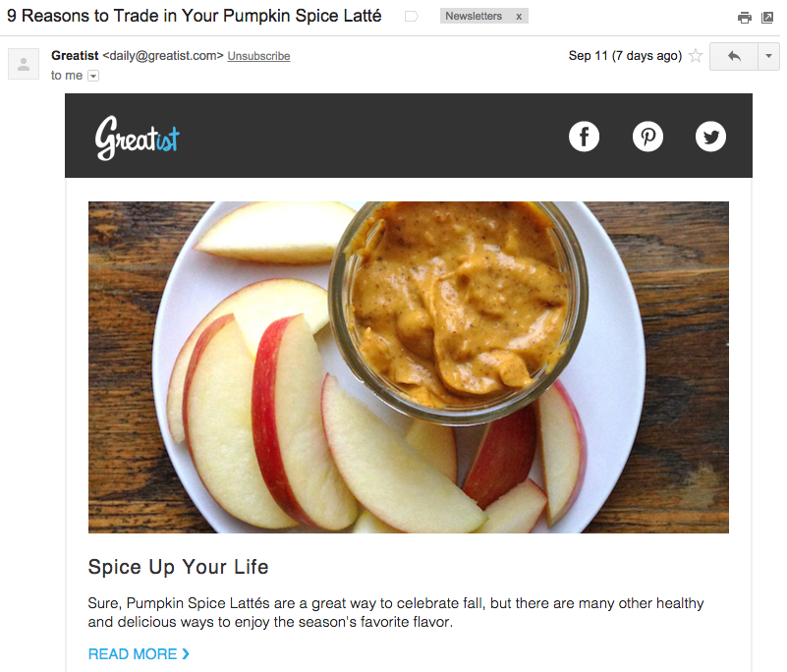Open the Twitter bird icon
787x672 pixels.
[x=710, y=137]
